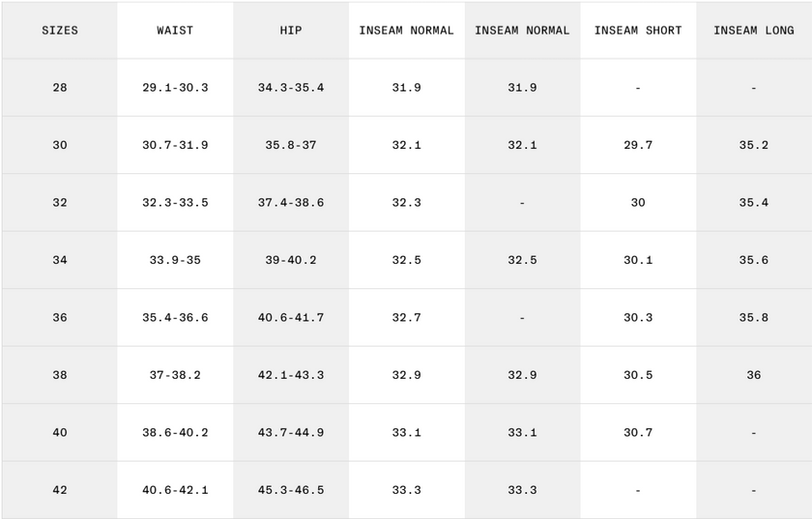This screenshot has height=519, width=812.
Task: Click waist value 29.1-30.3
Action: 175,88
